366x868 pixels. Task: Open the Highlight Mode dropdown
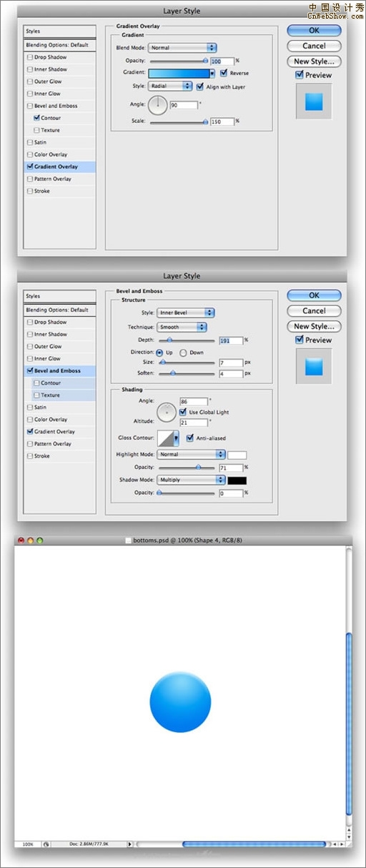click(191, 454)
